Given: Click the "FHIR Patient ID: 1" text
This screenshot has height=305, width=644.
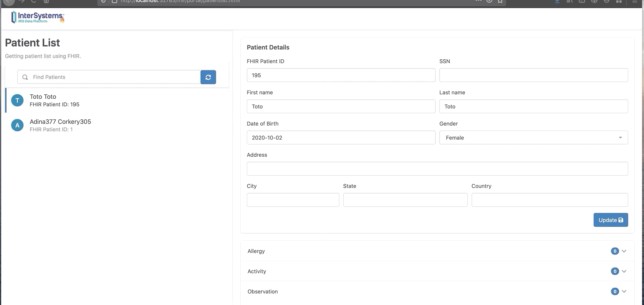Looking at the screenshot, I should pyautogui.click(x=51, y=129).
